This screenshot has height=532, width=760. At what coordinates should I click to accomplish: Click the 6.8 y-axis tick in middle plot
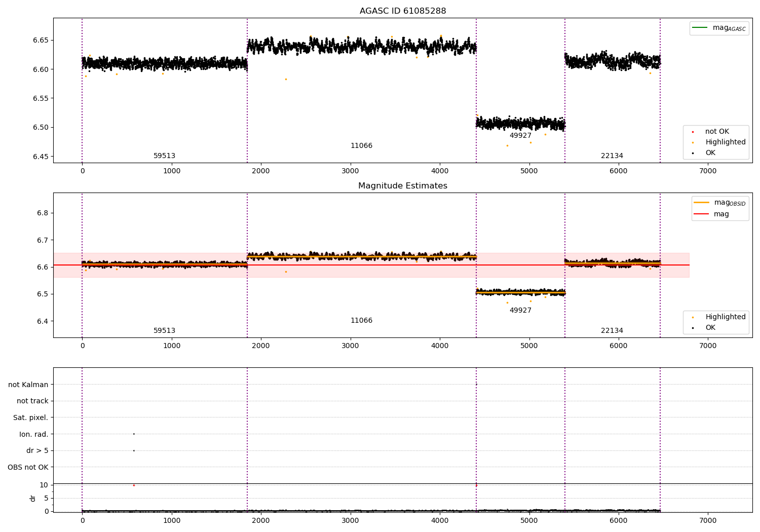pos(43,213)
